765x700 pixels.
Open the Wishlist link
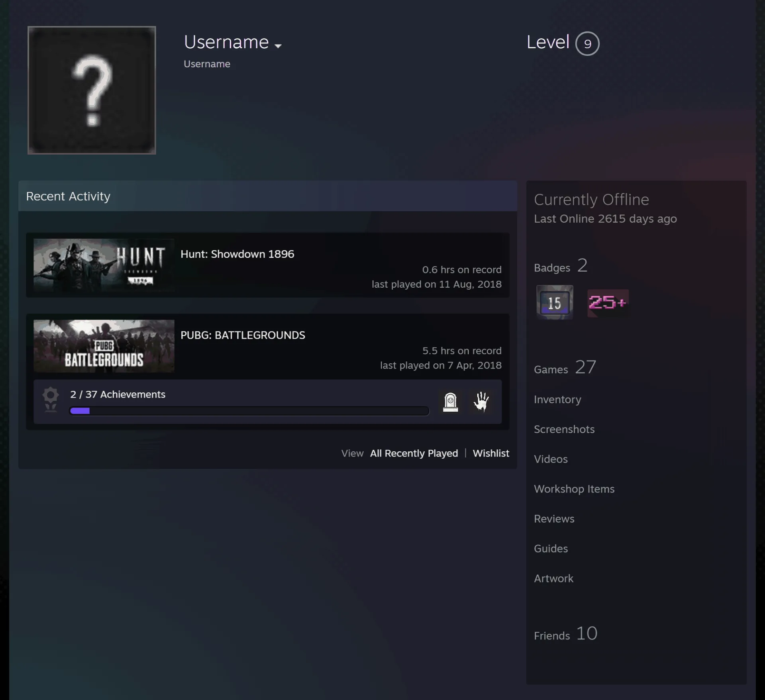tap(491, 453)
